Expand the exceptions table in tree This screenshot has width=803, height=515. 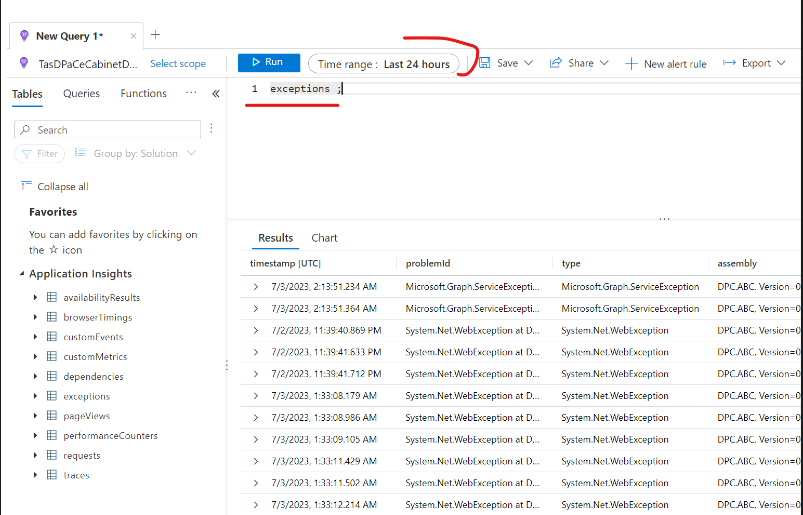(x=36, y=396)
